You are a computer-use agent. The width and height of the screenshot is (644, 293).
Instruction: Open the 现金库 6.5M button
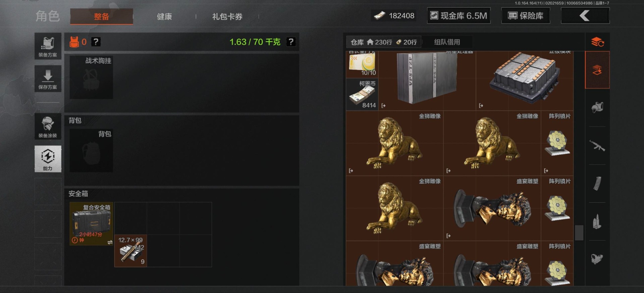coord(459,16)
